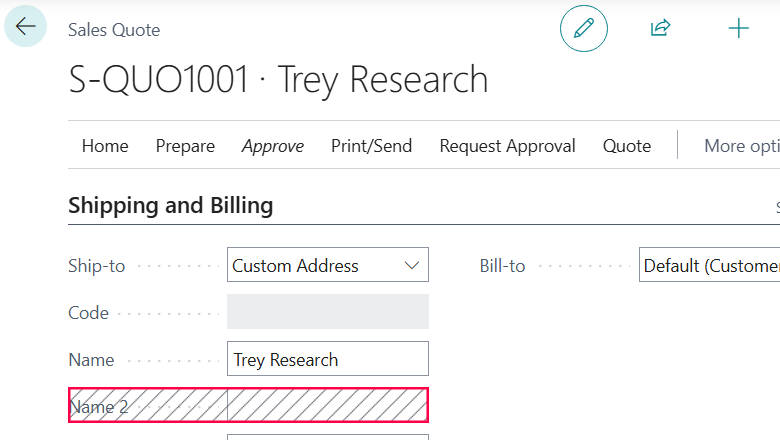This screenshot has width=780, height=440.
Task: Collapse the Shipping and Billing section
Action: (x=171, y=206)
